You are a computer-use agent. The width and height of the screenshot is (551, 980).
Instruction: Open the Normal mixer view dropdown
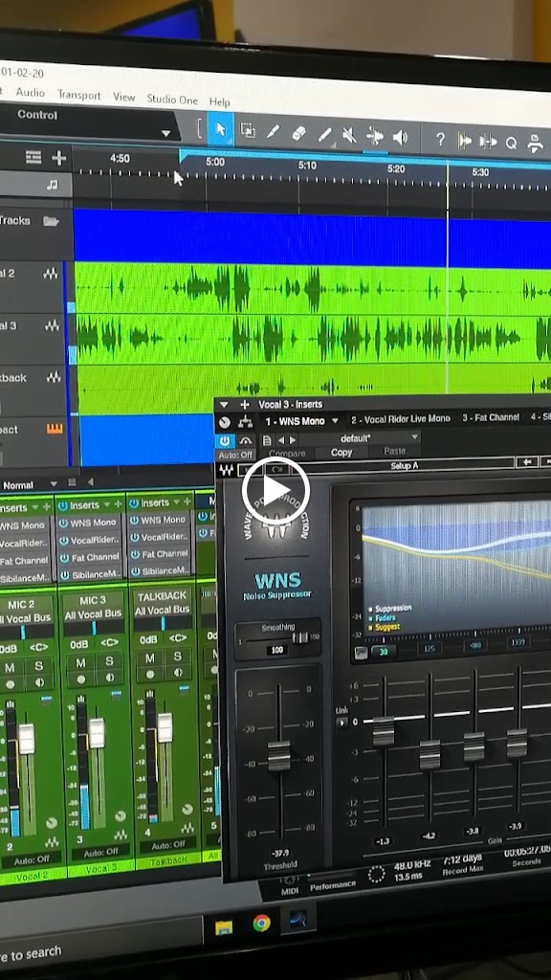click(x=54, y=483)
